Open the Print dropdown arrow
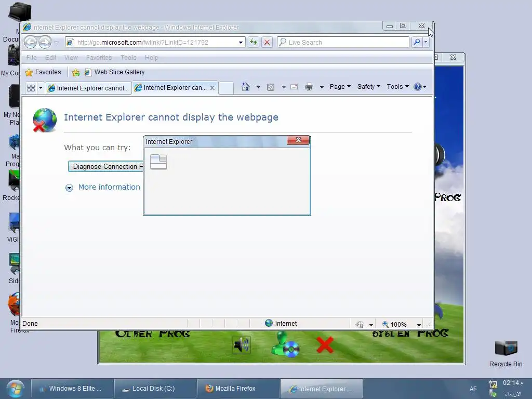Screen dimensions: 532x399 click(322, 87)
